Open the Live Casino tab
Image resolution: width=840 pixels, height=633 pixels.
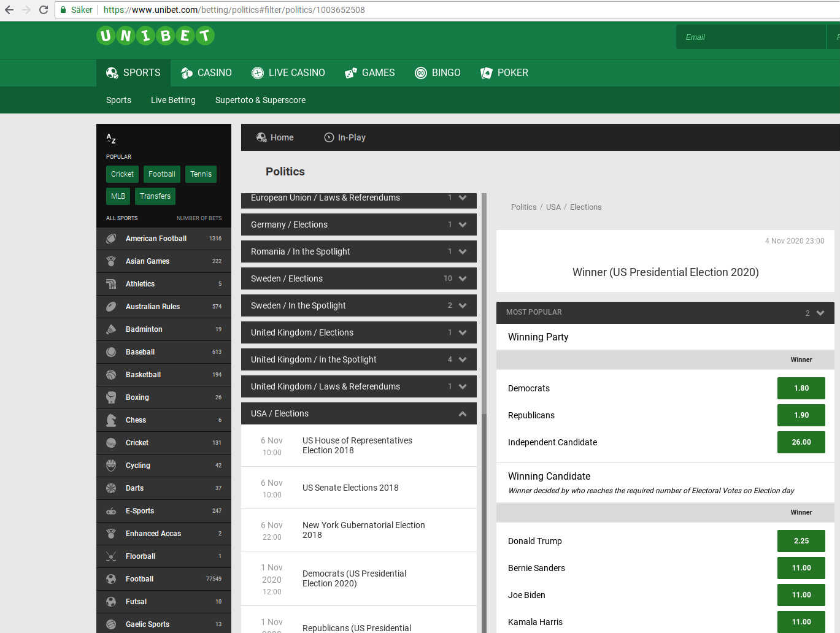click(x=288, y=73)
